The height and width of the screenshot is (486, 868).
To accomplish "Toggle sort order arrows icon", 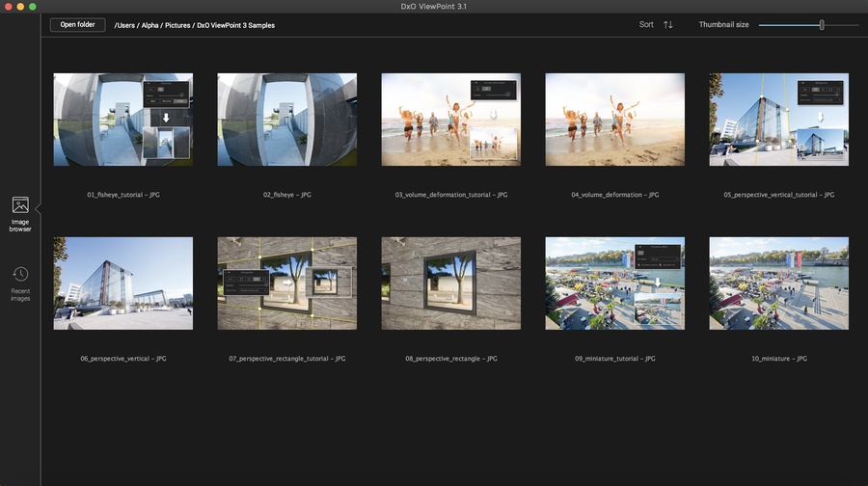I will point(668,25).
